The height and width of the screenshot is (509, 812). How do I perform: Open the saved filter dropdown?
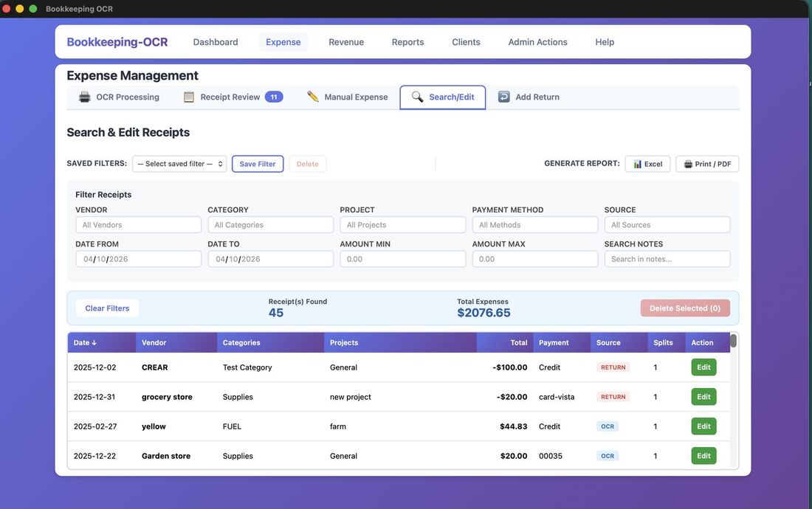179,163
